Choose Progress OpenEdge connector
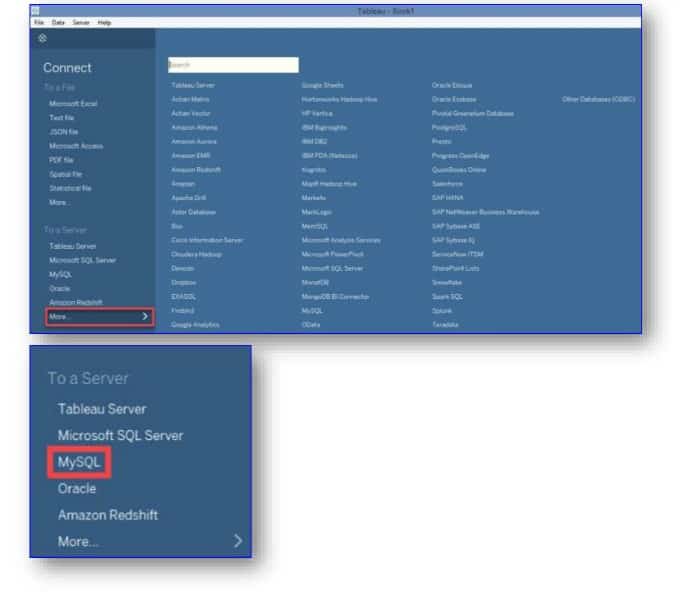The image size is (680, 598). (461, 156)
